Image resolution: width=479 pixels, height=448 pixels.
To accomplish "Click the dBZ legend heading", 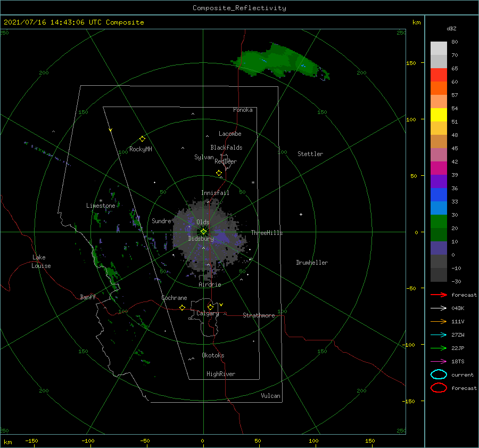I will [x=451, y=28].
